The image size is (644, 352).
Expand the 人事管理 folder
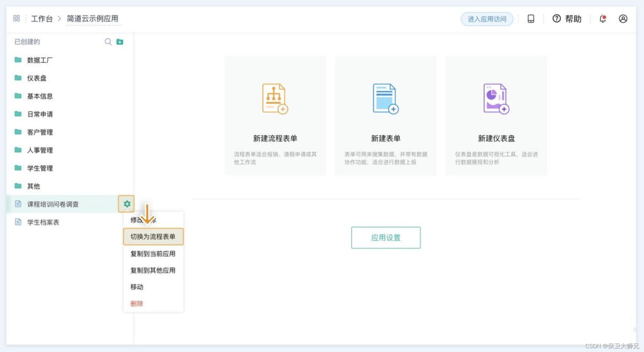(x=40, y=150)
